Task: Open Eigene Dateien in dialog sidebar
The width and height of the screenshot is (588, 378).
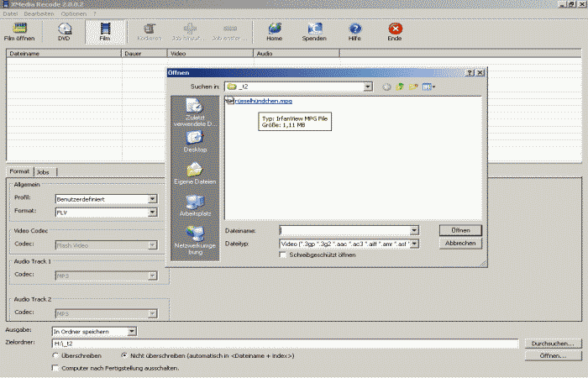Action: click(x=194, y=172)
